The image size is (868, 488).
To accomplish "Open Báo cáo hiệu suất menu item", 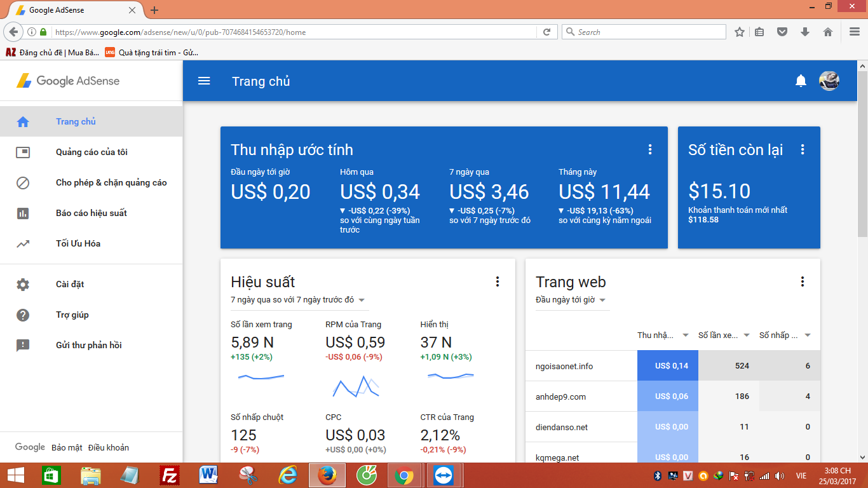I will pos(92,213).
